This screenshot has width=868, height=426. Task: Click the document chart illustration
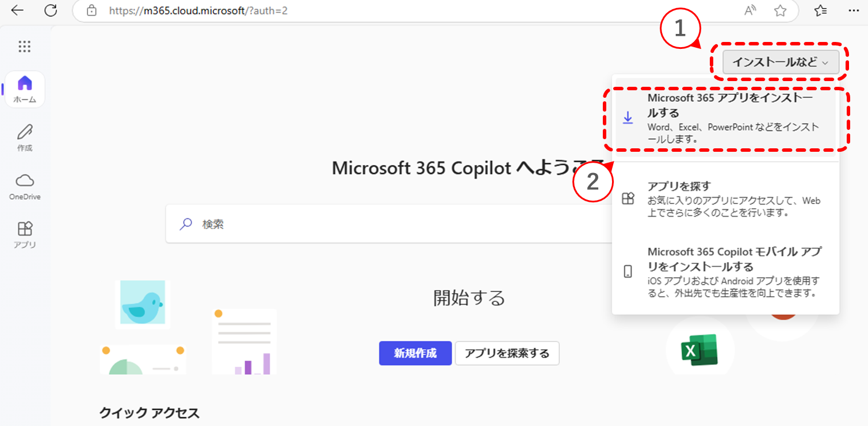(244, 341)
